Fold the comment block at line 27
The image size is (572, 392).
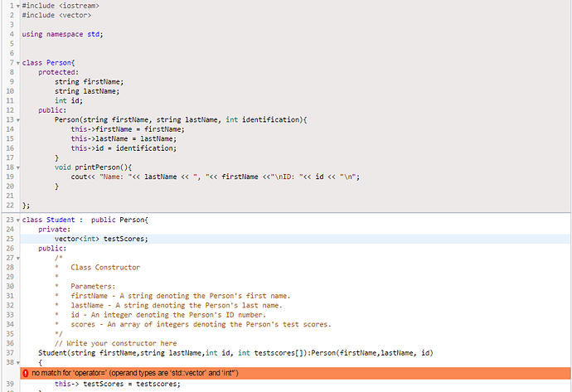click(17, 258)
